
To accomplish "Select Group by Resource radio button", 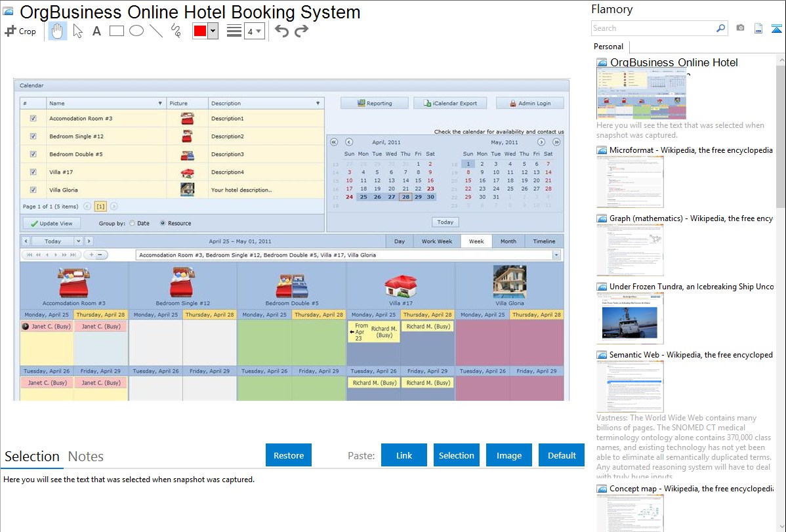I will (x=163, y=224).
